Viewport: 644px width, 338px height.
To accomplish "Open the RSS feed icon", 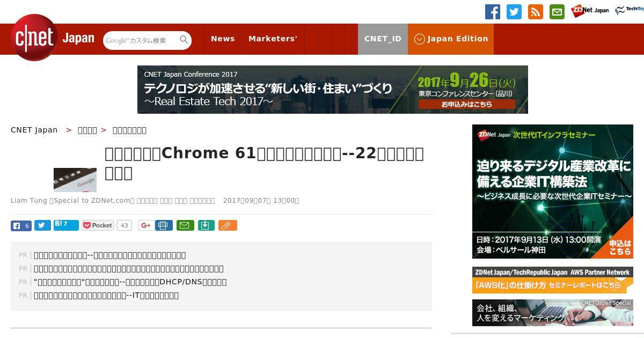I will pos(536,12).
